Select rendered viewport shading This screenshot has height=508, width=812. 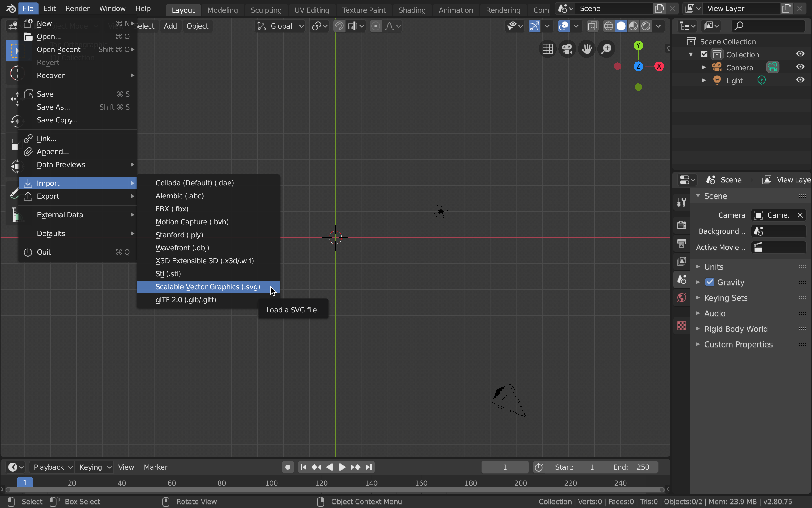pos(646,26)
